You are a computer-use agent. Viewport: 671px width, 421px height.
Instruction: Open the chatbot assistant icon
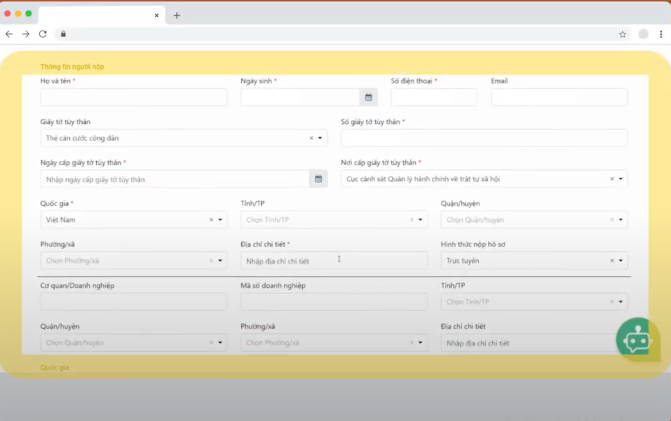(x=636, y=340)
